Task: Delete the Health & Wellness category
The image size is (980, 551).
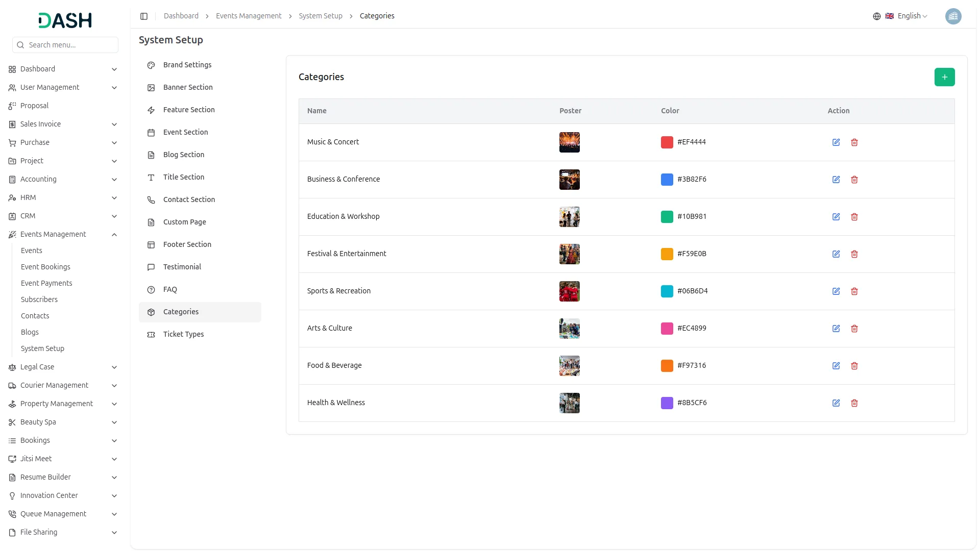Action: click(x=854, y=403)
